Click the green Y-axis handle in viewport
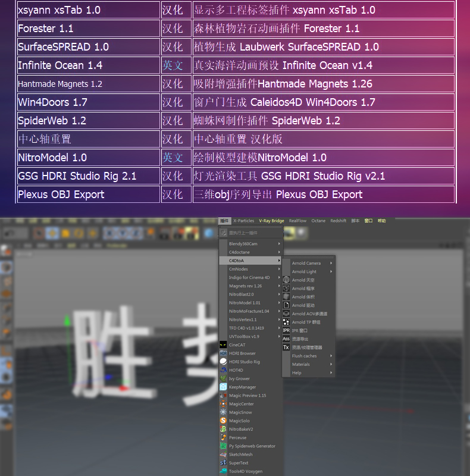The height and width of the screenshot is (476, 470). (67, 321)
